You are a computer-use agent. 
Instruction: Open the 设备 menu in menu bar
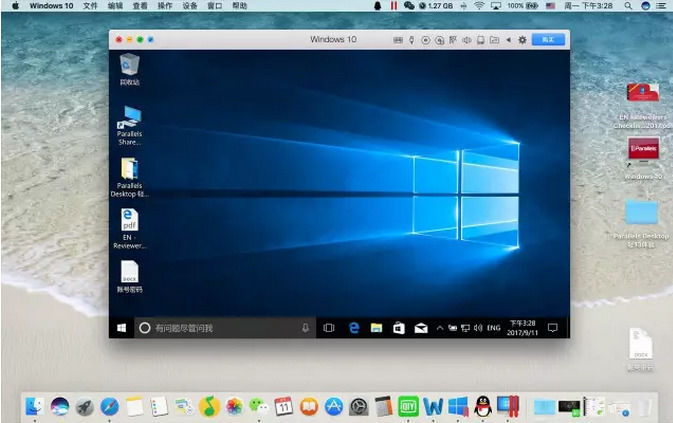[190, 6]
